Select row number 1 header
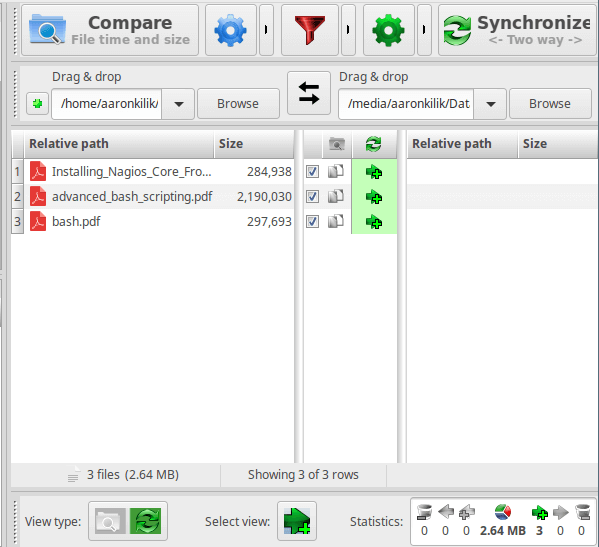Image resolution: width=599 pixels, height=547 pixels. [18, 172]
